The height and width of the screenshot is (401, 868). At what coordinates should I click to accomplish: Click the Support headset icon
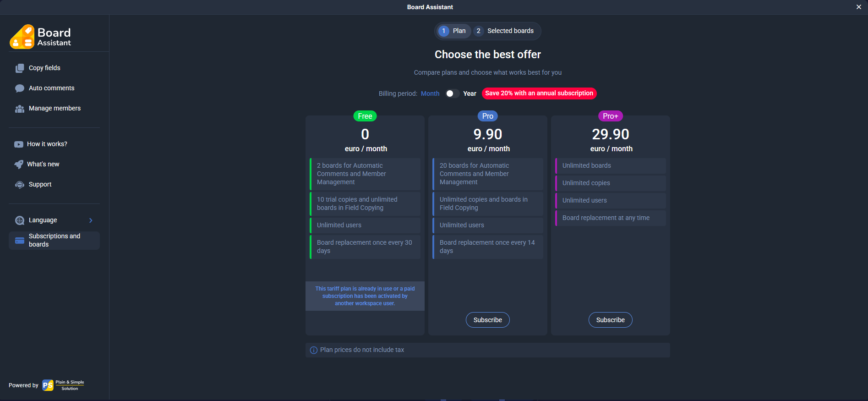click(x=20, y=185)
